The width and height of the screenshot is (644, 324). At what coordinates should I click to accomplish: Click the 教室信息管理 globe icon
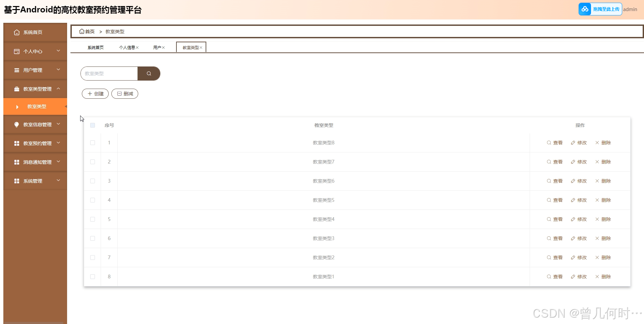tap(16, 125)
